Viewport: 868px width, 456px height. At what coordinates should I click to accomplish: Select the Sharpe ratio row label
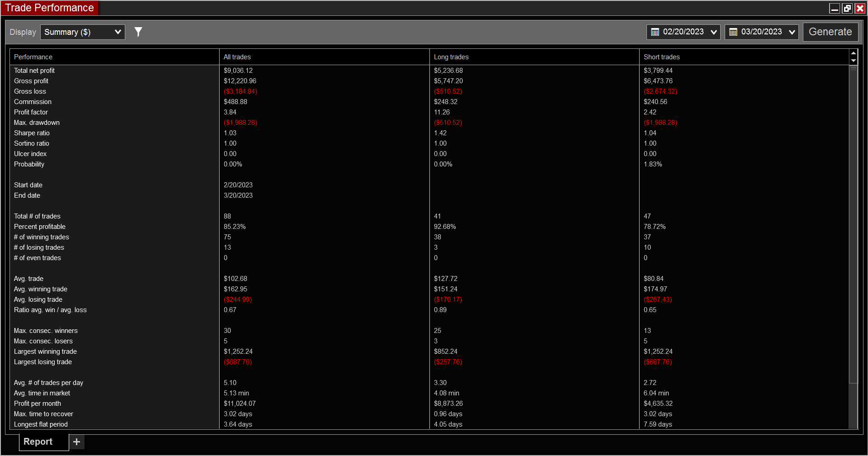(32, 133)
